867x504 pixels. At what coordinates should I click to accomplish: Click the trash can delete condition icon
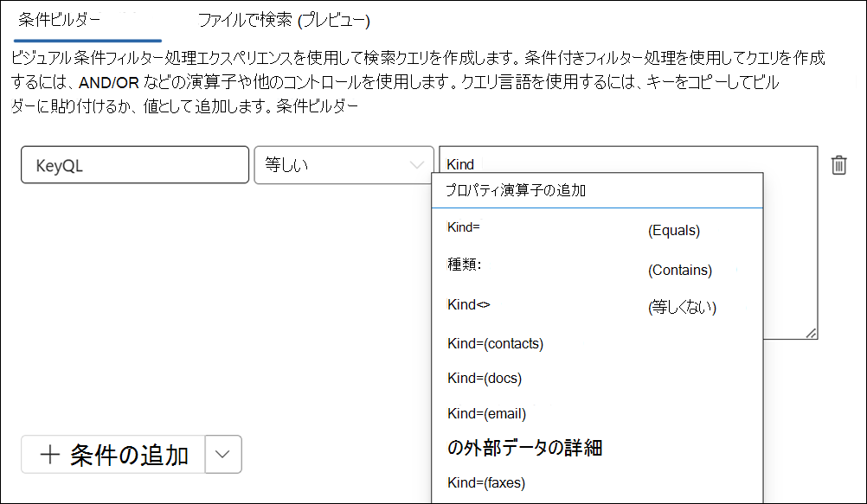coord(838,164)
